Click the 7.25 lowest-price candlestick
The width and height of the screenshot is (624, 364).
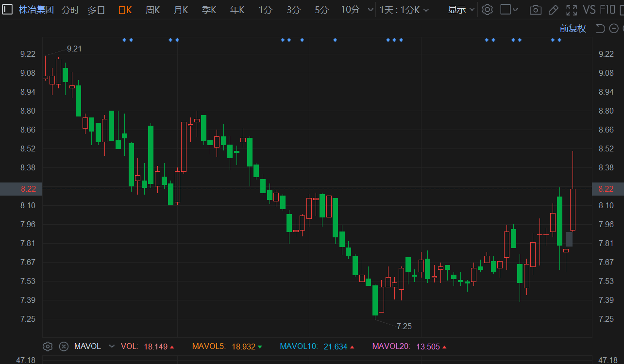(375, 301)
